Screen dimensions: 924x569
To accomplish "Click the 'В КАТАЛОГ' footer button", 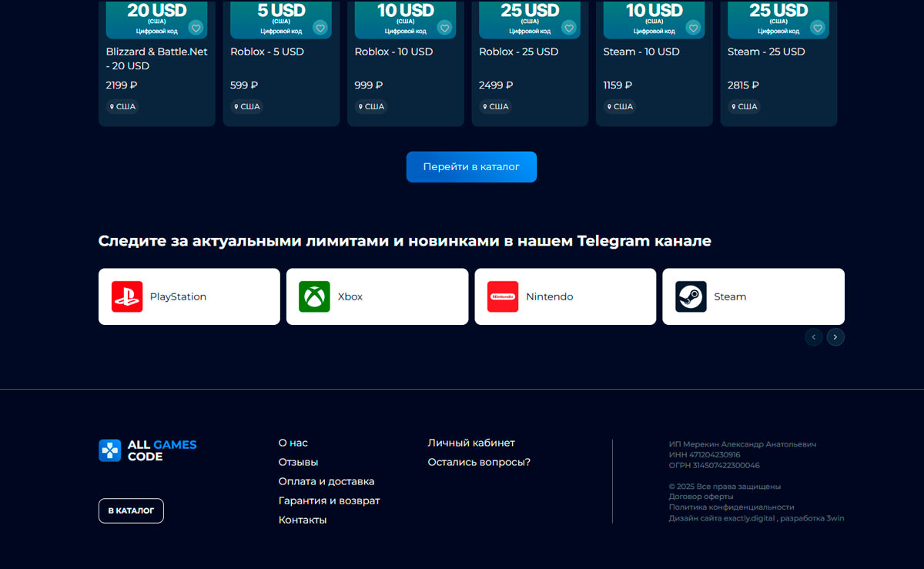I will (x=131, y=510).
